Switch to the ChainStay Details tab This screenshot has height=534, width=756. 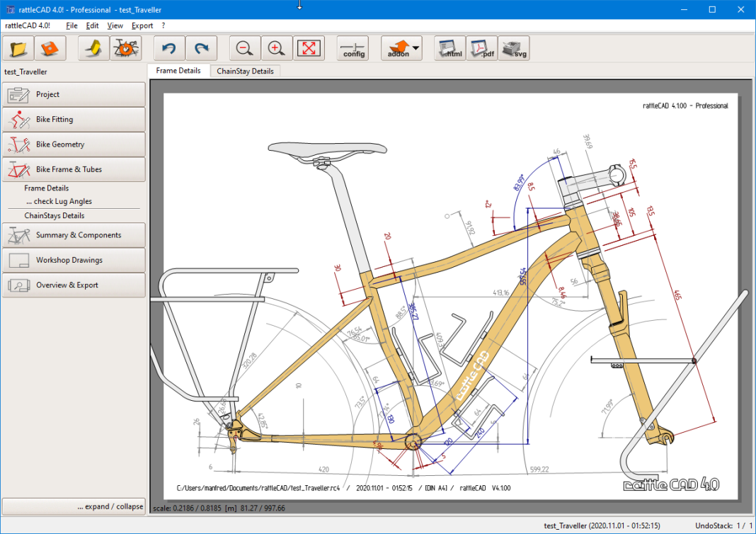(x=245, y=71)
